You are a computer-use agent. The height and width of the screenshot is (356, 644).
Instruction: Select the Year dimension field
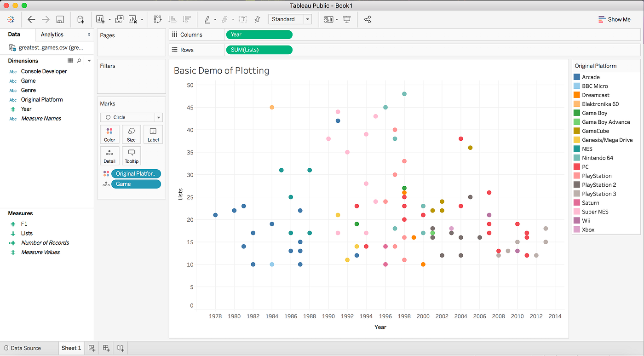[x=26, y=109]
